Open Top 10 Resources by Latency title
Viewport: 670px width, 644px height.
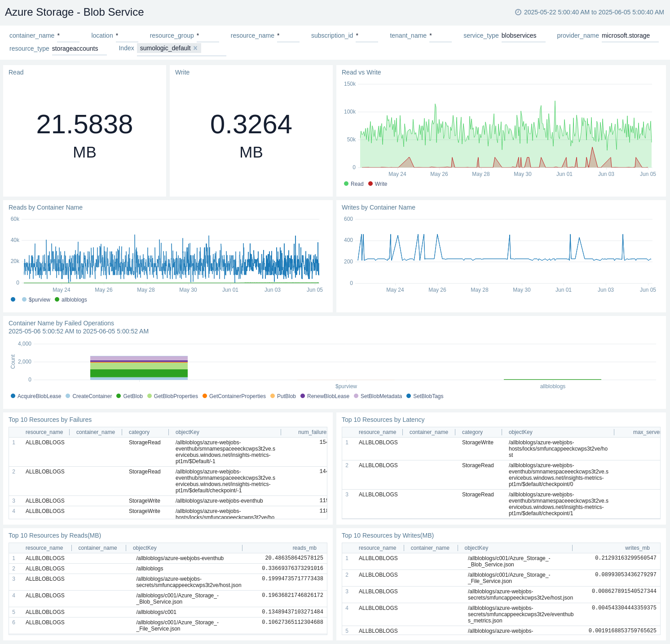[x=383, y=420]
